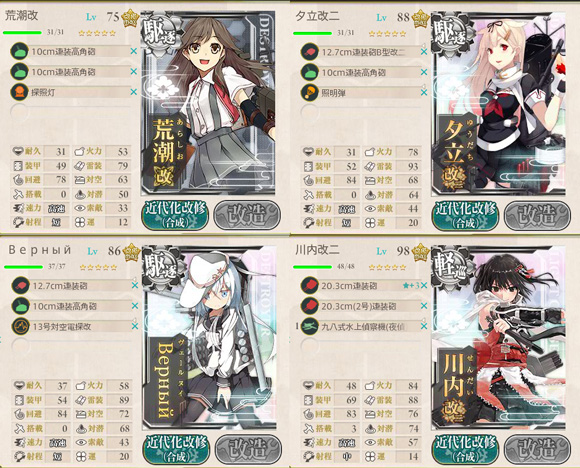This screenshot has height=468, width=580.
Task: Click the 改造 remodel button for 夕立改二
Action: [x=538, y=215]
